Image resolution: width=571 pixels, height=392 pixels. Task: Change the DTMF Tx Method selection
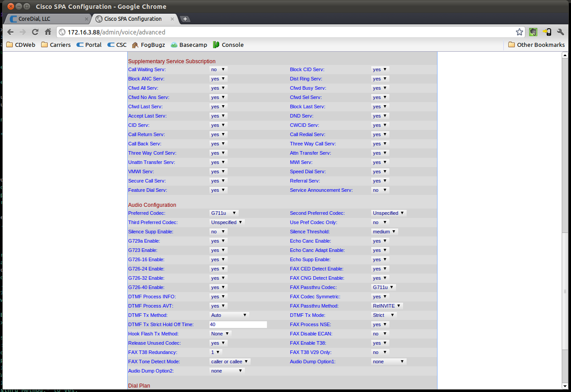coord(229,315)
